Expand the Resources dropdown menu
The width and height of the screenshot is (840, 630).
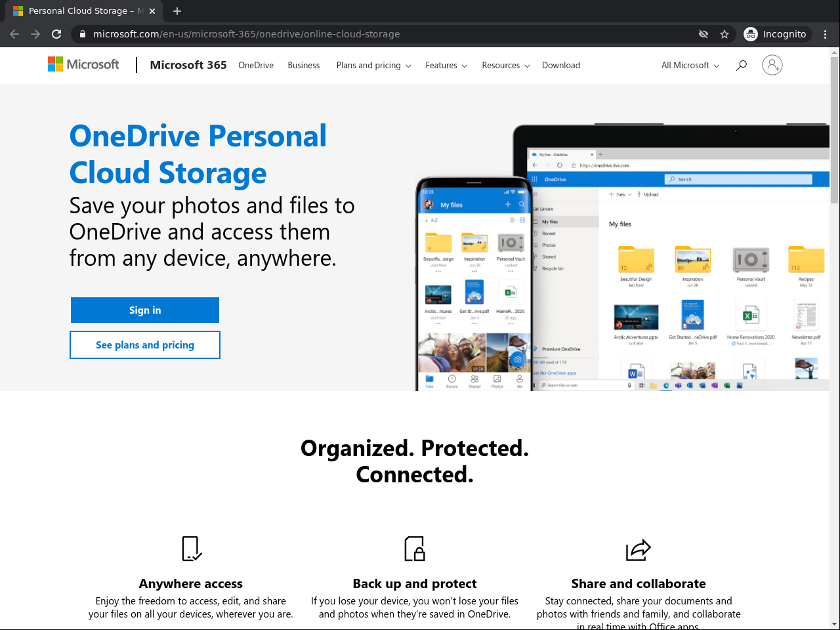coord(506,66)
